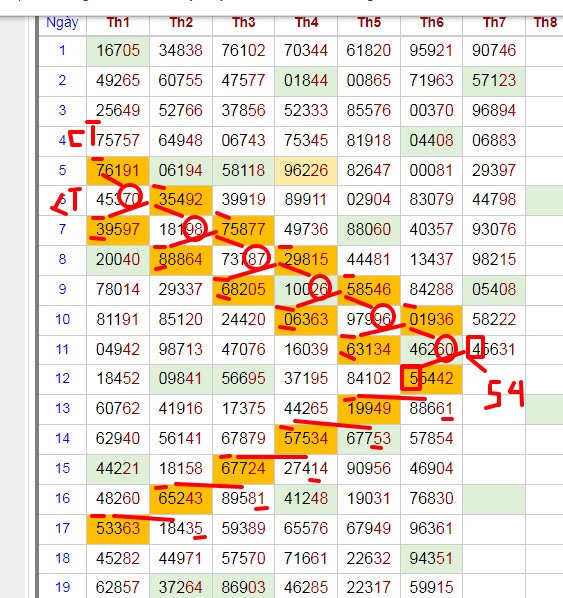Select orange cell 76191 in Th1
The image size is (563, 598).
[x=118, y=170]
